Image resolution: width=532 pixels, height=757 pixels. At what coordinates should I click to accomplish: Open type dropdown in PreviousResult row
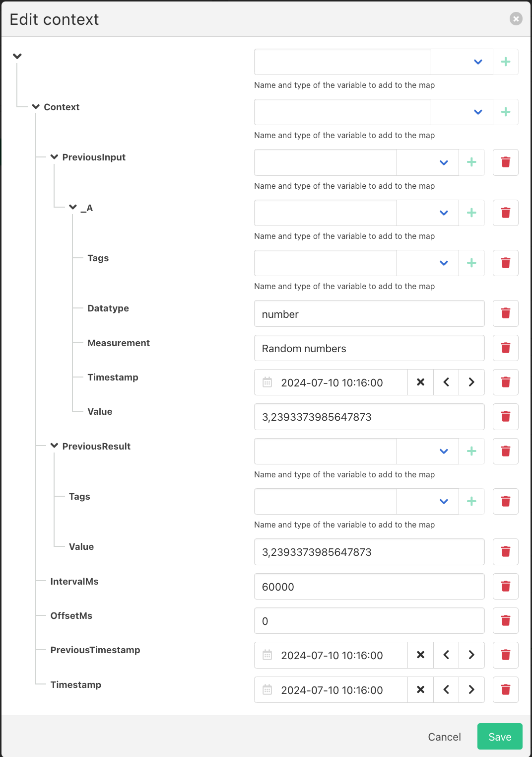[428, 451]
